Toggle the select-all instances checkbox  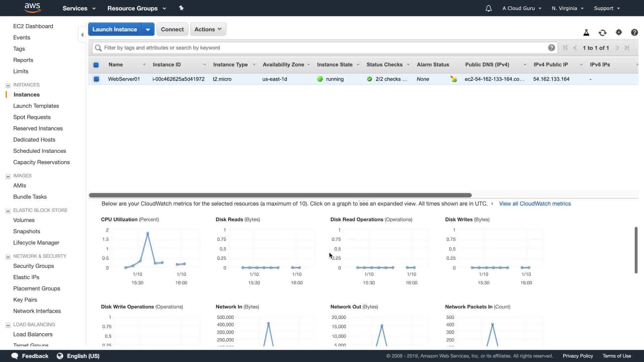(x=96, y=65)
